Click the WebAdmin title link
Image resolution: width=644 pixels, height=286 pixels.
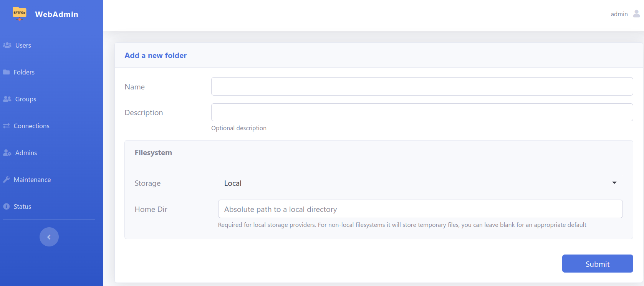(x=56, y=14)
